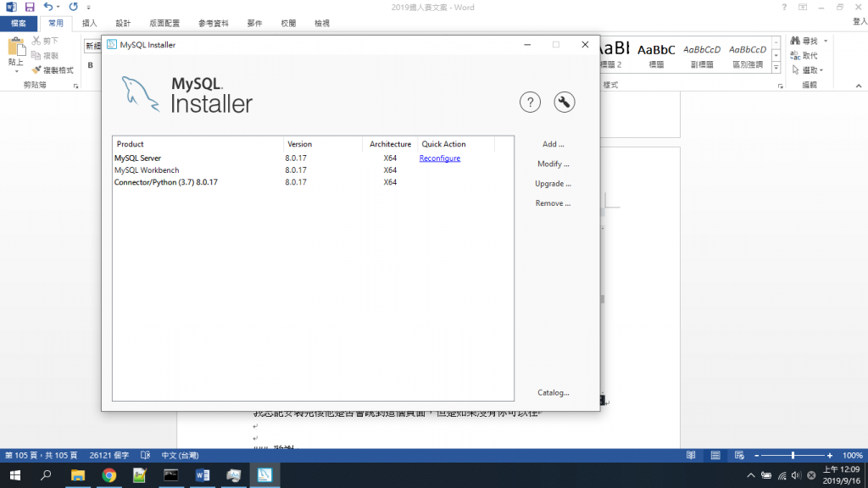Click Word paste clipboard icon
The width and height of the screenshot is (868, 488).
pyautogui.click(x=16, y=47)
